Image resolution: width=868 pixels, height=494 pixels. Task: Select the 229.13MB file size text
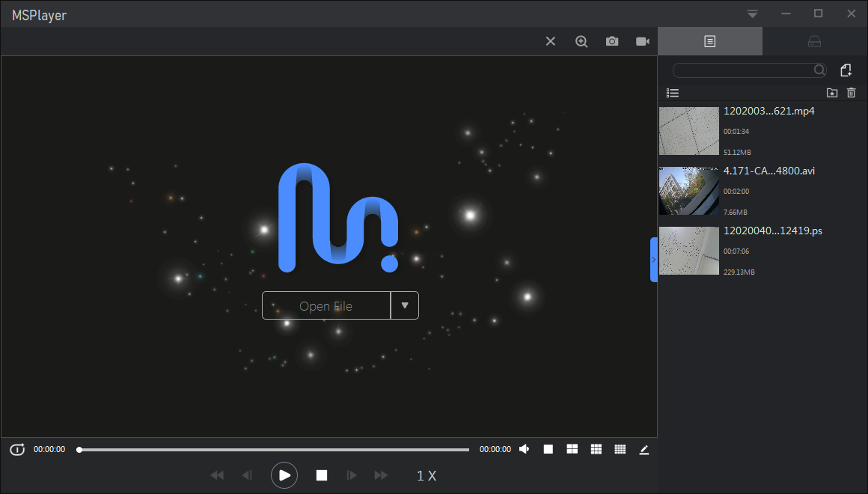pyautogui.click(x=739, y=272)
